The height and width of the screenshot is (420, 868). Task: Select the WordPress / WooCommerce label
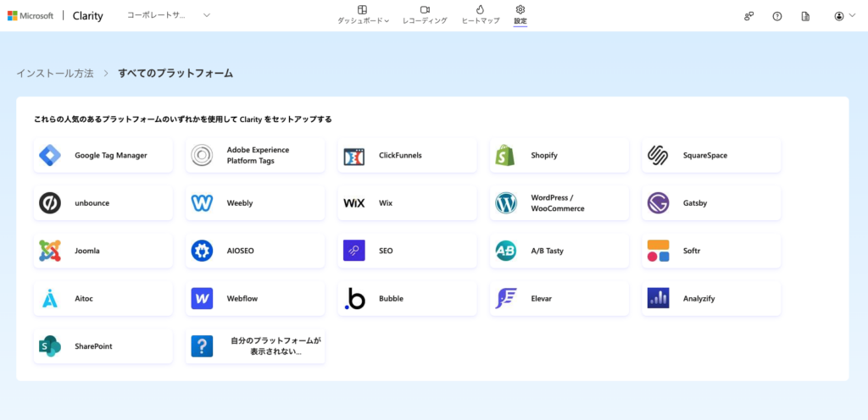click(x=558, y=203)
